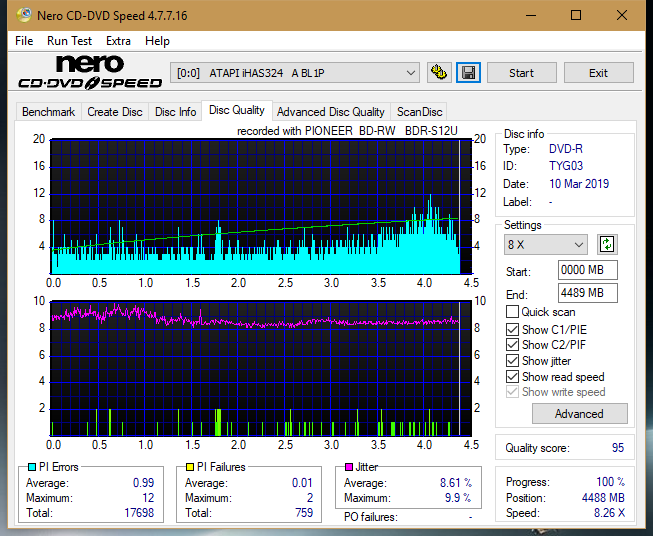Toggle the Show read speed checkbox
The image size is (653, 536).
coord(512,377)
